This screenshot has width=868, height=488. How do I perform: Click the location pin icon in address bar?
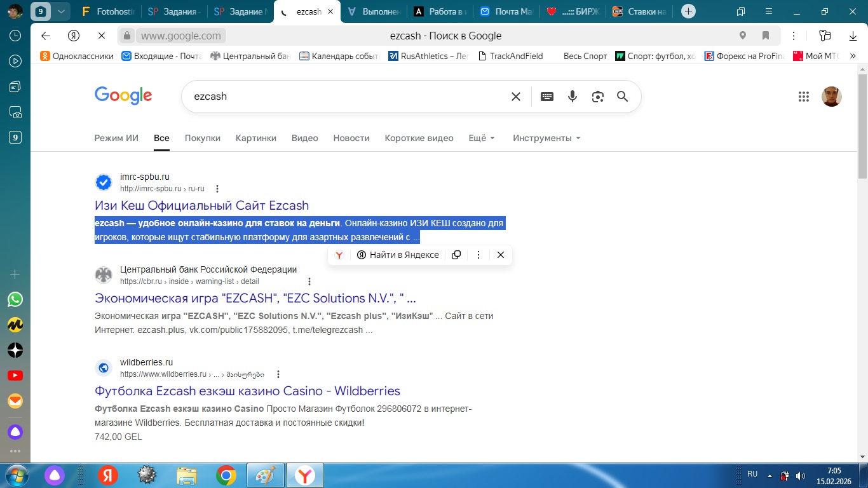click(743, 36)
